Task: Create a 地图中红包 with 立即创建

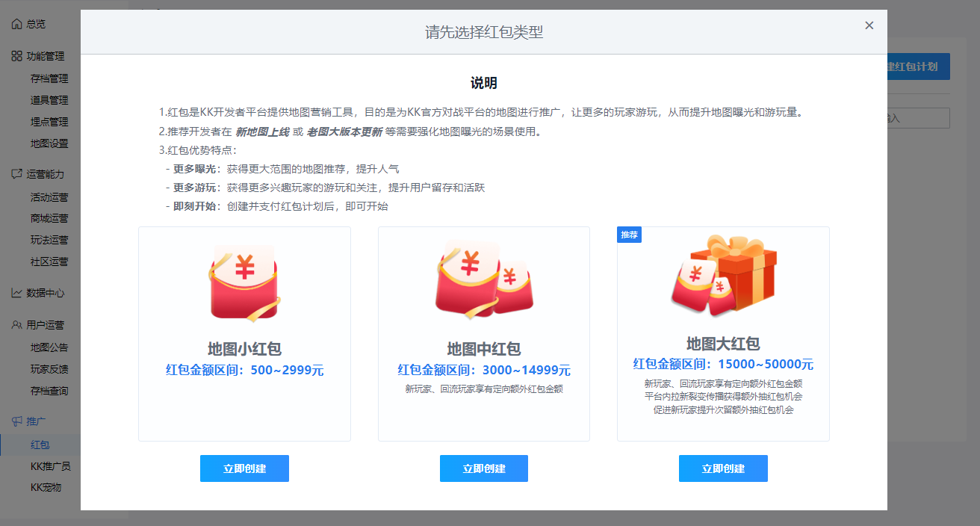Action: coord(484,468)
